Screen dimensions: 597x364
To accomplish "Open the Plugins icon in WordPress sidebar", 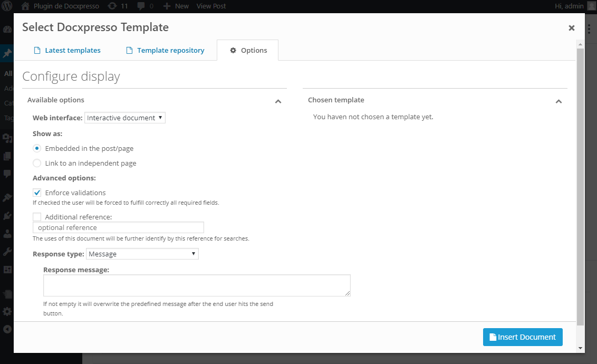I will click(7, 216).
